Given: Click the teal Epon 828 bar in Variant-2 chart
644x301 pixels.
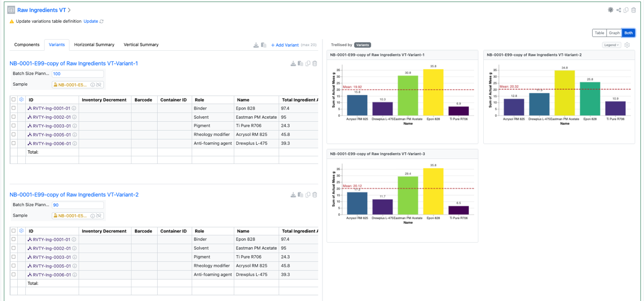Looking at the screenshot, I should point(590,99).
